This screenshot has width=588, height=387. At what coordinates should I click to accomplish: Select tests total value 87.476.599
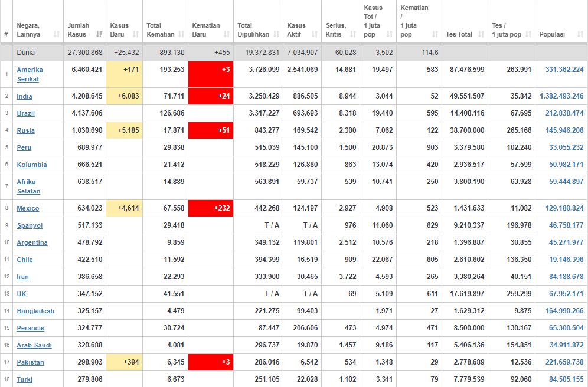(x=467, y=69)
